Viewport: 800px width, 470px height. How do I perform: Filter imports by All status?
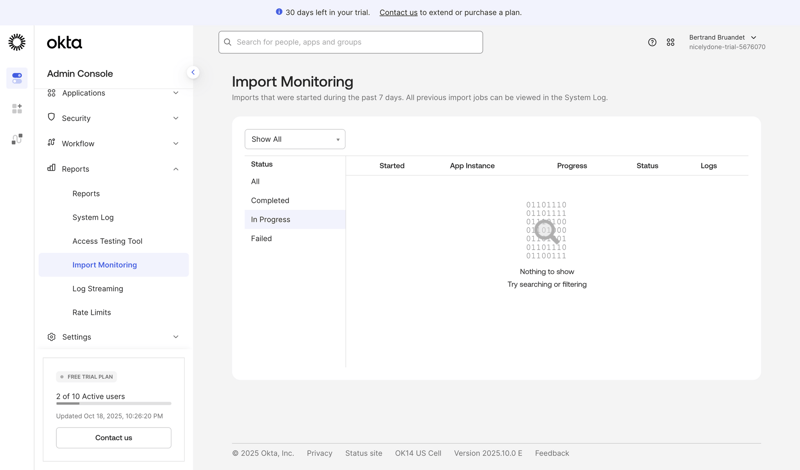(x=295, y=182)
